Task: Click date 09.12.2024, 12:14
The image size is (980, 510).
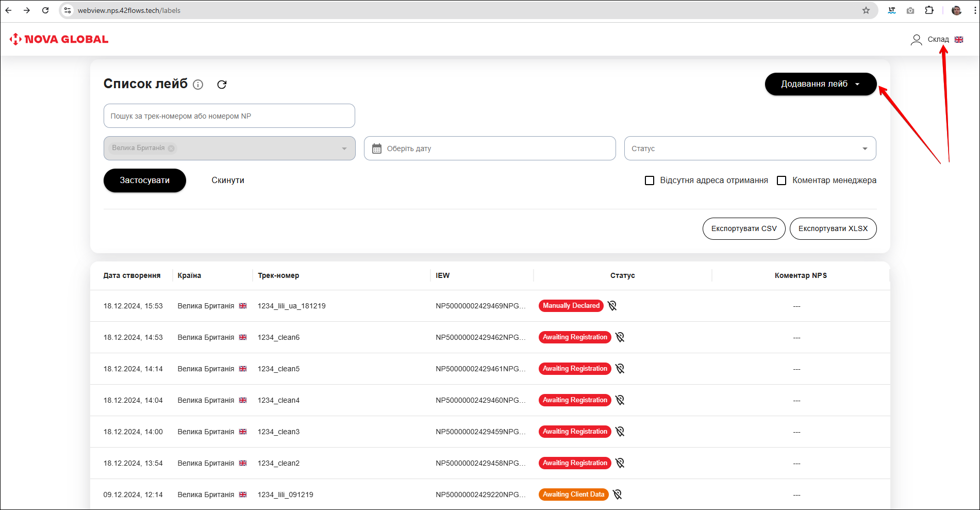Action: [x=133, y=495]
